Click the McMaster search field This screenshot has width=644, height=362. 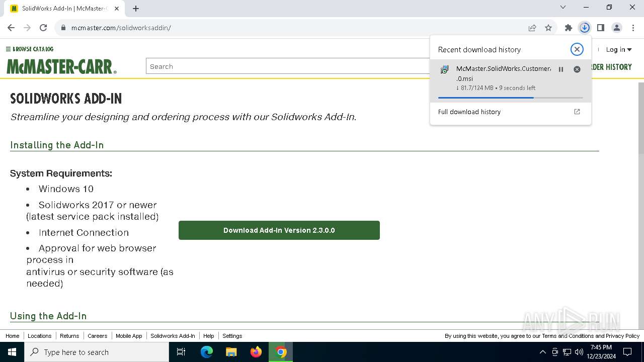coord(288,66)
